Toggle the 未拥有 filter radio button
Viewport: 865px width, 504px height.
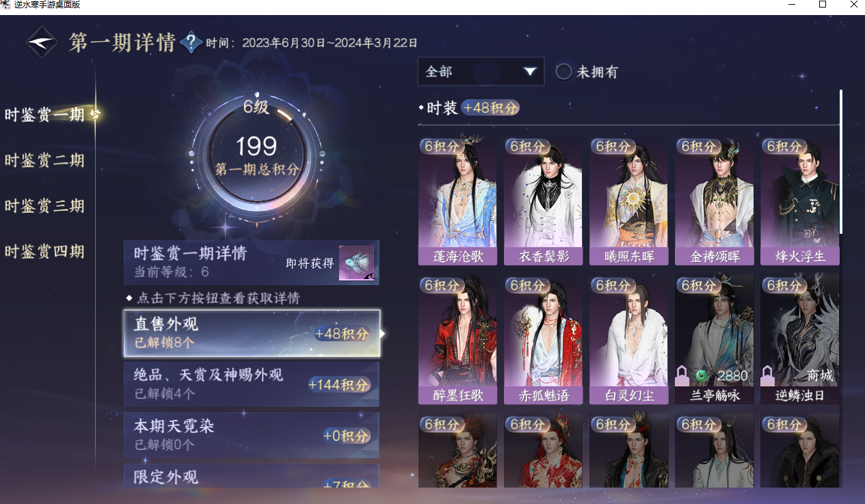[x=563, y=71]
